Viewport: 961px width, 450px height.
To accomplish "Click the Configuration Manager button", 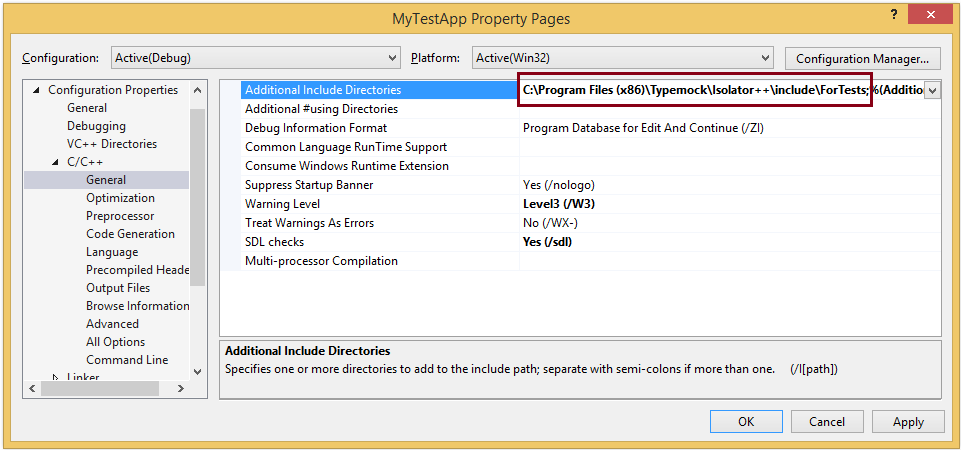I will point(862,59).
